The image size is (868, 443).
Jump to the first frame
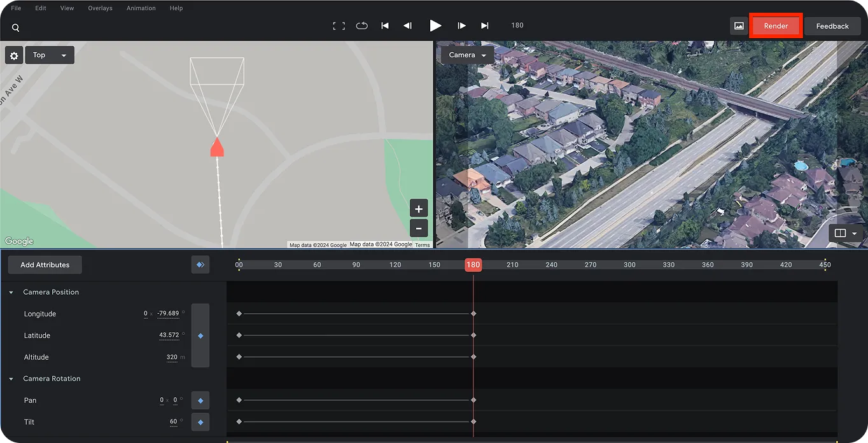[x=384, y=25]
